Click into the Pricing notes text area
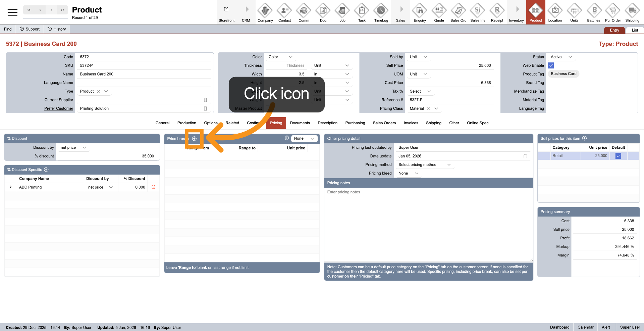The image size is (644, 331). tap(428, 225)
